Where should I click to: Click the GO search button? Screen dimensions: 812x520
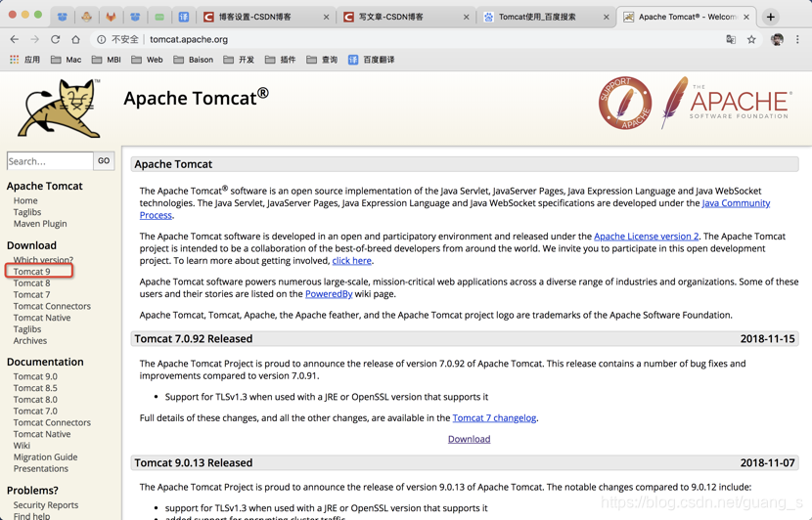[104, 161]
